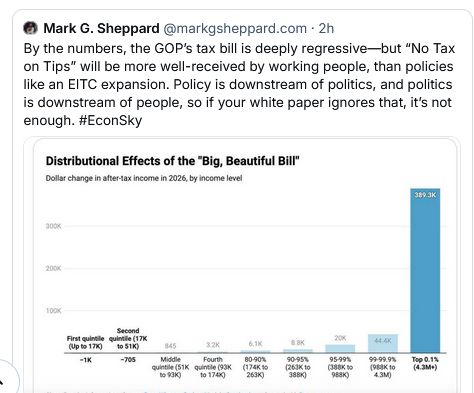
Task: Click the 80-90% bar labeled 6.1K
Action: (x=255, y=351)
